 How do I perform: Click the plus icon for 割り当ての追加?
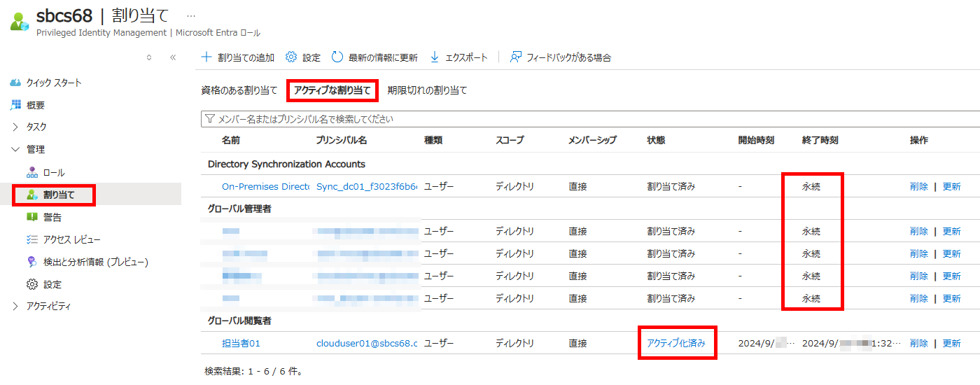point(206,57)
